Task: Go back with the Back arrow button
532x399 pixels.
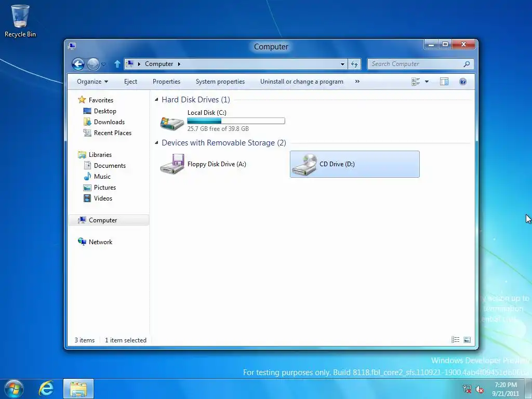Action: [78, 64]
